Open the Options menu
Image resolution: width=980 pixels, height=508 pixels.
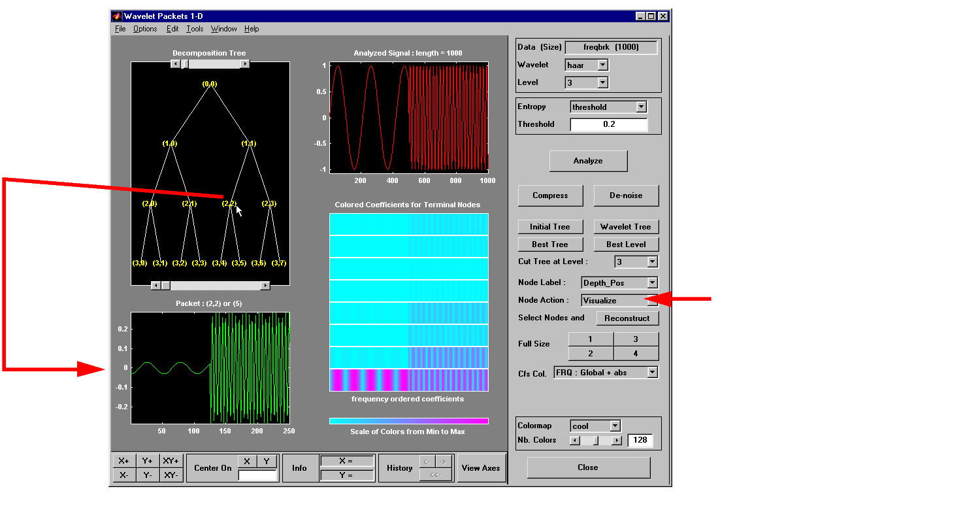click(x=145, y=29)
